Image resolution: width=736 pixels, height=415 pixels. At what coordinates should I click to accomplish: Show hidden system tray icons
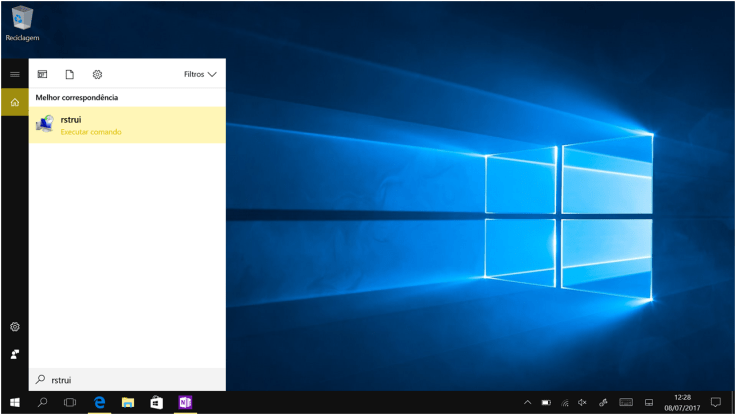527,403
